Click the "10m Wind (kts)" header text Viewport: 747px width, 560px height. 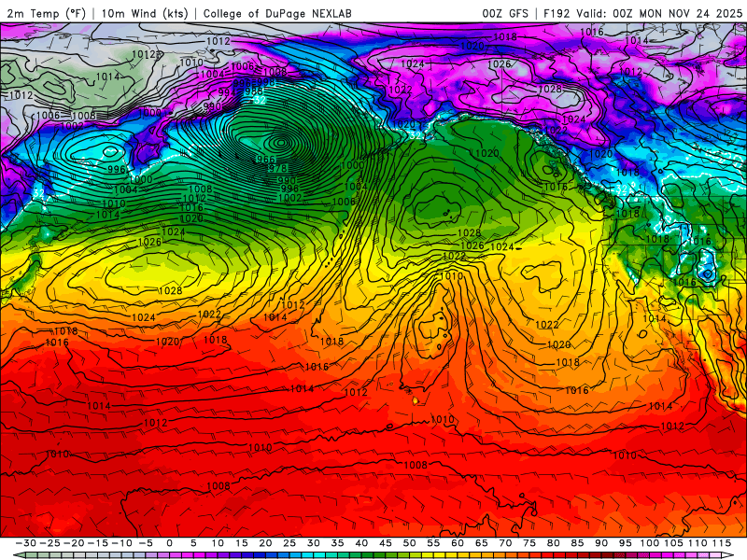pyautogui.click(x=145, y=13)
